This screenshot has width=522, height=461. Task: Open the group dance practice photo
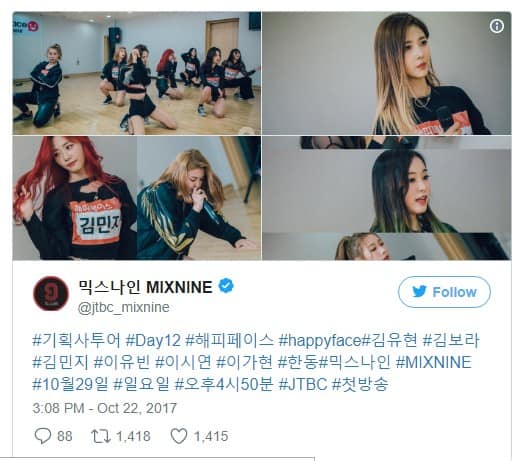[x=137, y=73]
